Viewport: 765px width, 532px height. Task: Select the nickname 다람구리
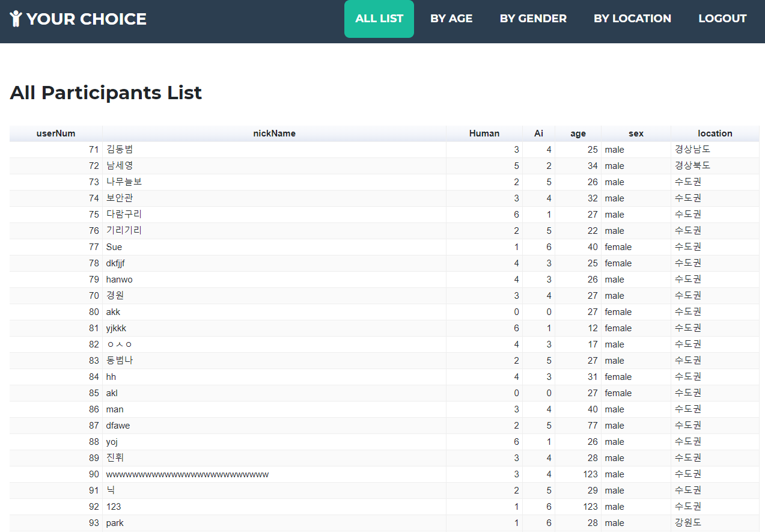(x=124, y=215)
